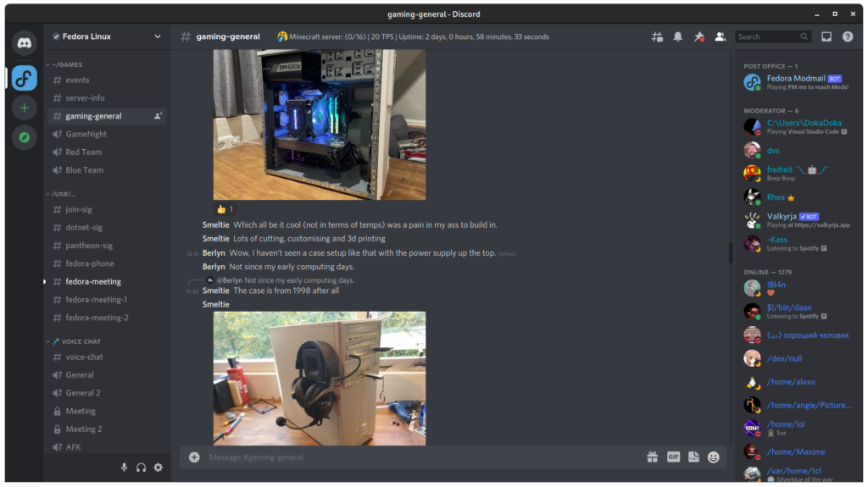Click the search magnifier icon
Image resolution: width=868 pixels, height=487 pixels.
[804, 37]
